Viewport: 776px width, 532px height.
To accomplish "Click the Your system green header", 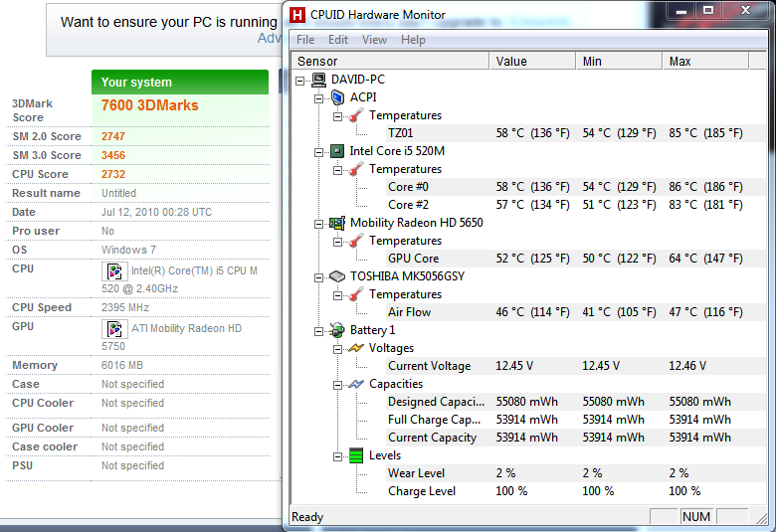I will [180, 83].
